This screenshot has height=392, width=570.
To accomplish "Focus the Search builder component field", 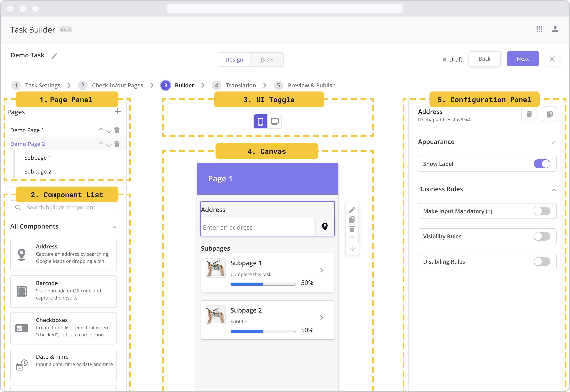I will point(64,208).
